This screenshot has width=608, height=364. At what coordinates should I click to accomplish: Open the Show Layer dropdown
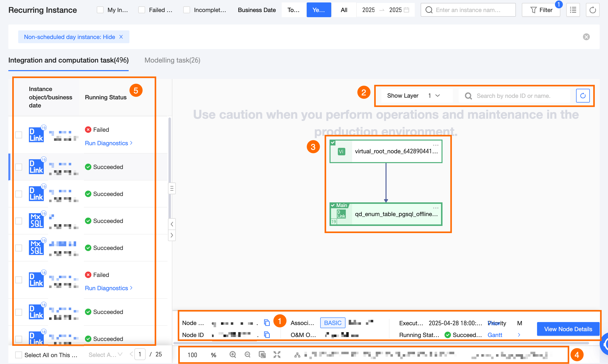[434, 96]
